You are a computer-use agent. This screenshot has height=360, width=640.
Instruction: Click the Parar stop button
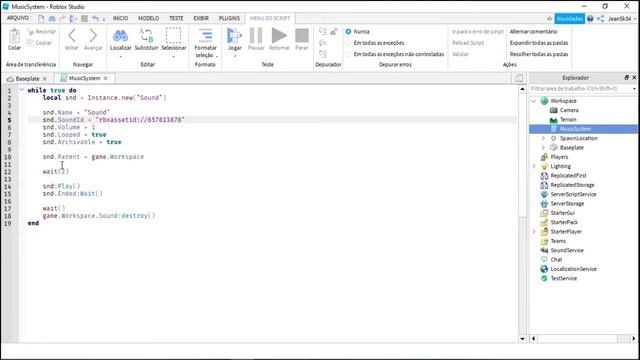[302, 36]
